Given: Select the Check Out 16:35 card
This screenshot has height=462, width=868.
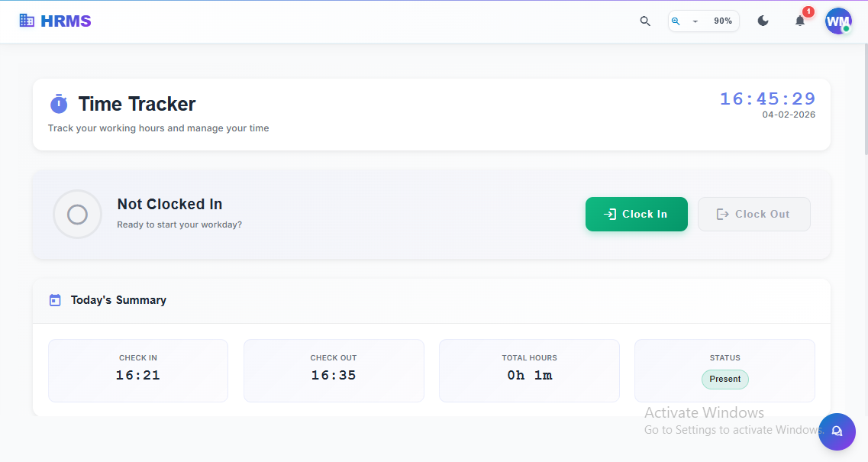Looking at the screenshot, I should click(334, 370).
